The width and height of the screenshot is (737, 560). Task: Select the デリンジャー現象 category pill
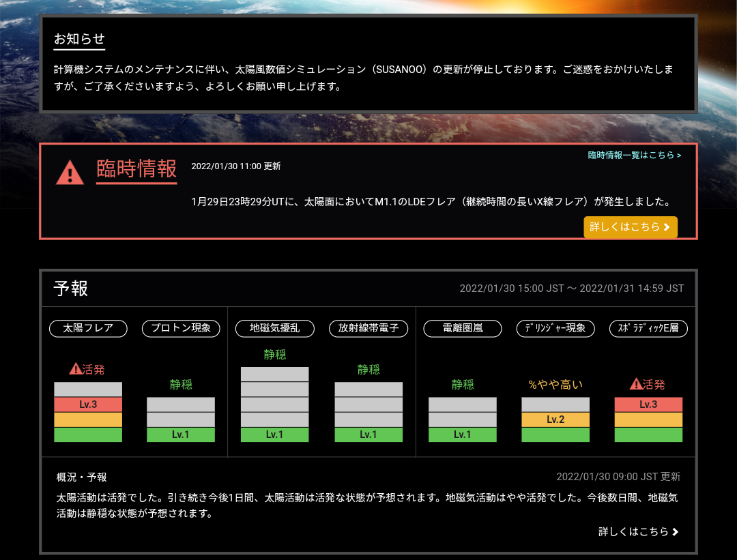pyautogui.click(x=555, y=328)
